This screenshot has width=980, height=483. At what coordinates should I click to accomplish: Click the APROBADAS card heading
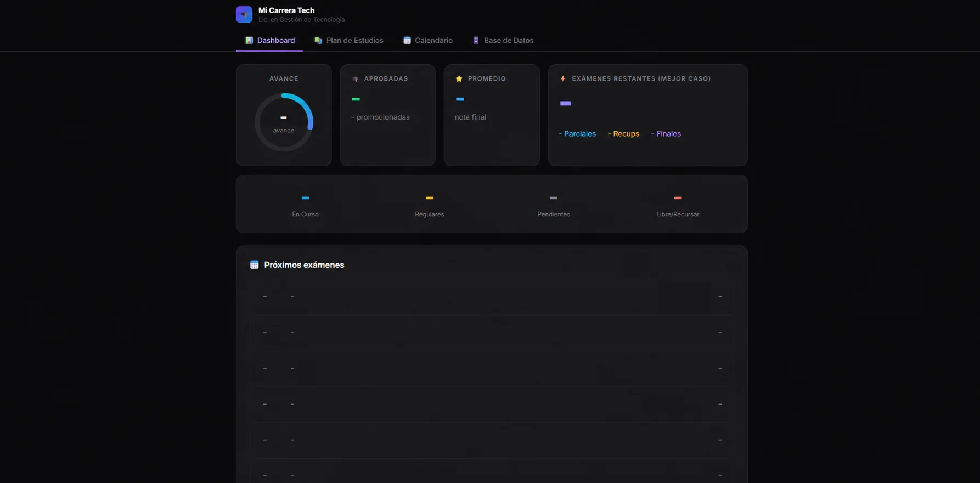(386, 79)
